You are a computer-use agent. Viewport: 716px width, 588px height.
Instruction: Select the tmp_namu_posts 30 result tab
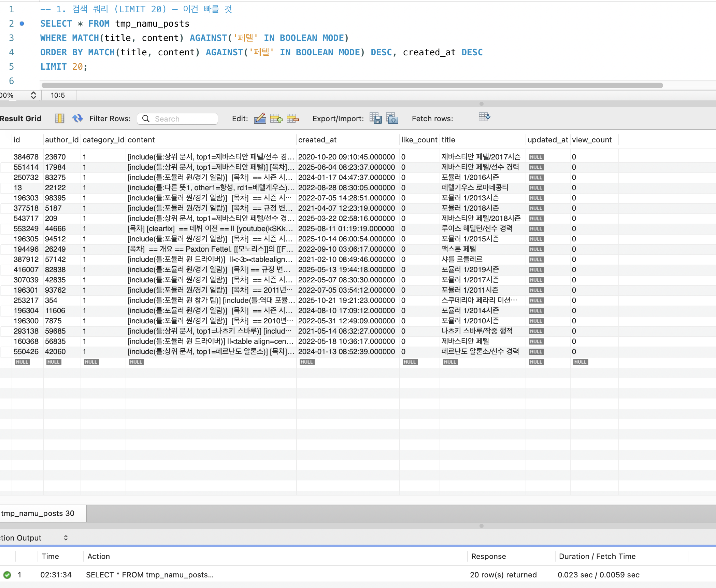38,513
